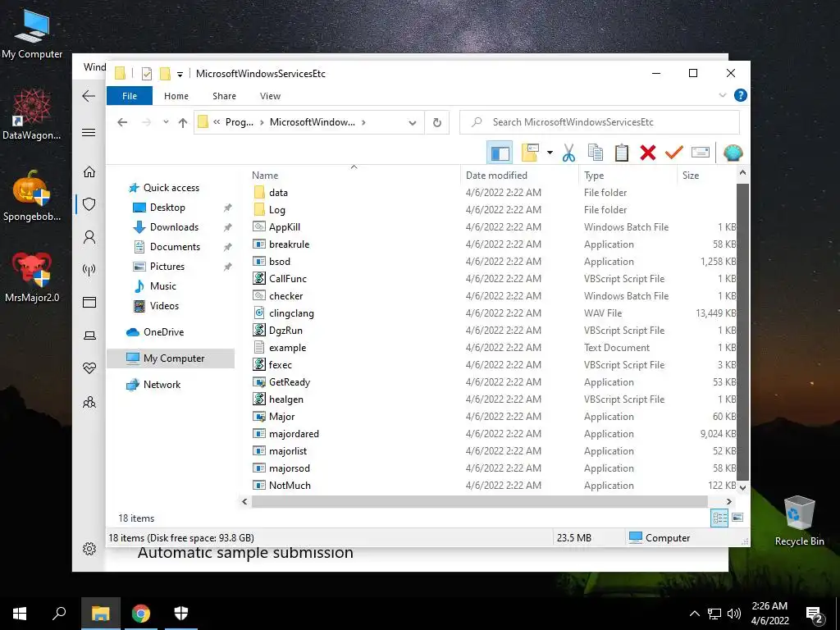Image resolution: width=840 pixels, height=630 pixels.
Task: Click the orange checkmark Properties icon
Action: (x=674, y=153)
